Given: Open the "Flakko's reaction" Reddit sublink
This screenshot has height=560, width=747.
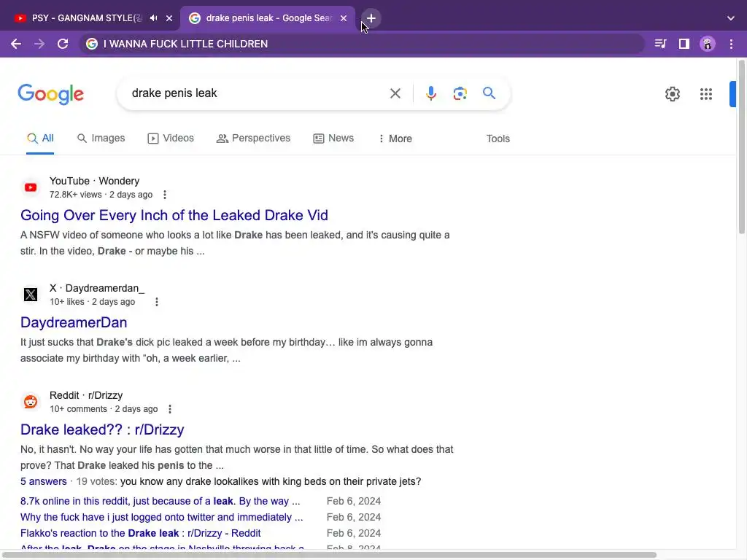Looking at the screenshot, I should [x=141, y=533].
